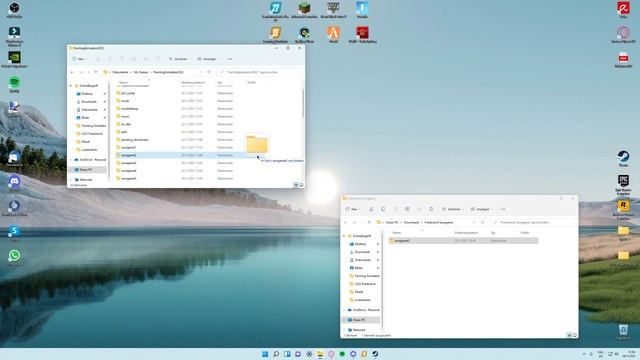Click Dieser PC in the Frederick Savegame address breadcrumb

pyautogui.click(x=392, y=222)
